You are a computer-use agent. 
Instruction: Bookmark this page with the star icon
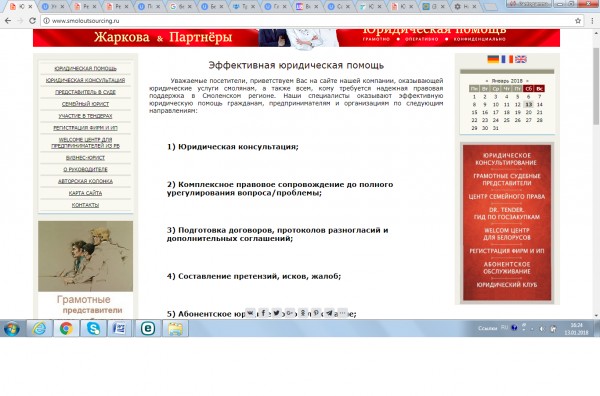click(x=578, y=21)
